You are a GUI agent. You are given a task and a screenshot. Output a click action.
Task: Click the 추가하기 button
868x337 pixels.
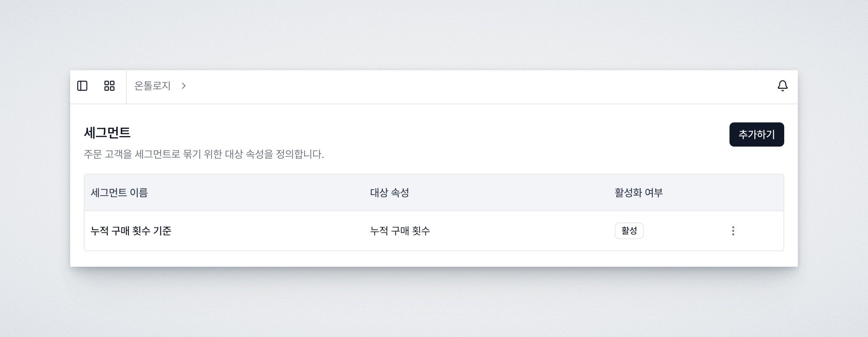coord(757,134)
